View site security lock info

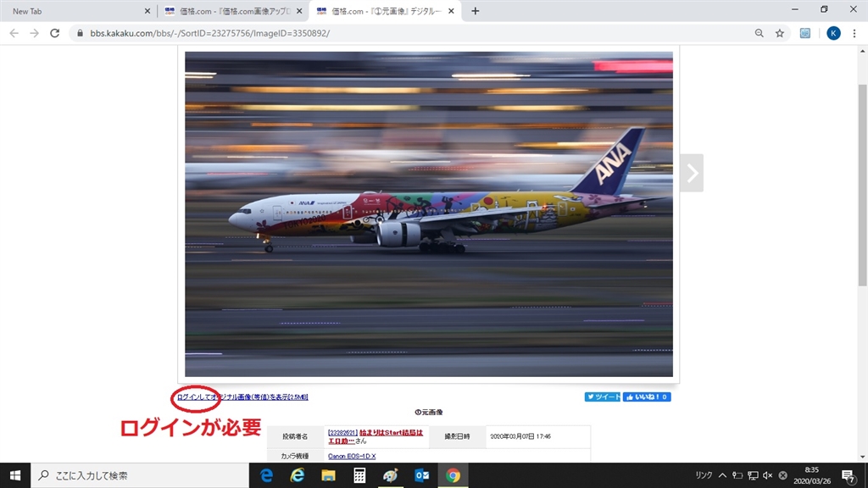tap(81, 33)
